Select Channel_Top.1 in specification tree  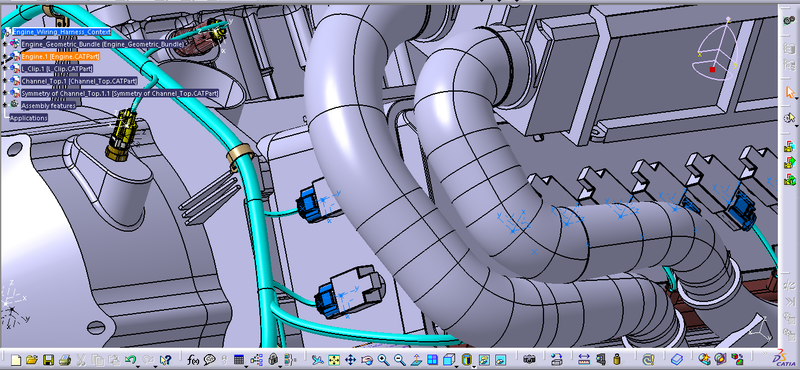[79, 81]
